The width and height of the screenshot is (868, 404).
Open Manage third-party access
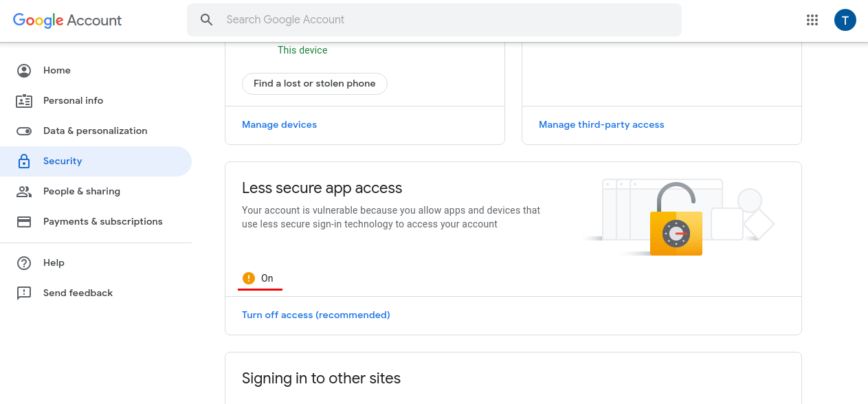[601, 124]
